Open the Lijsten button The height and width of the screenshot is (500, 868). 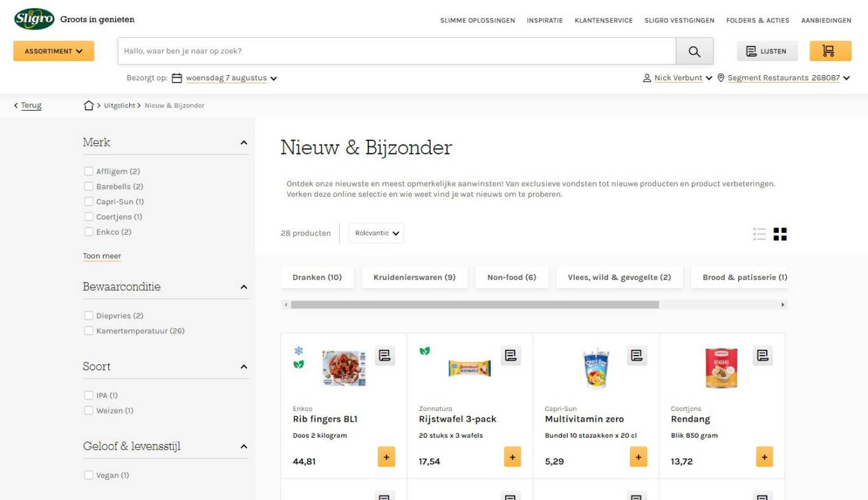[x=767, y=51]
